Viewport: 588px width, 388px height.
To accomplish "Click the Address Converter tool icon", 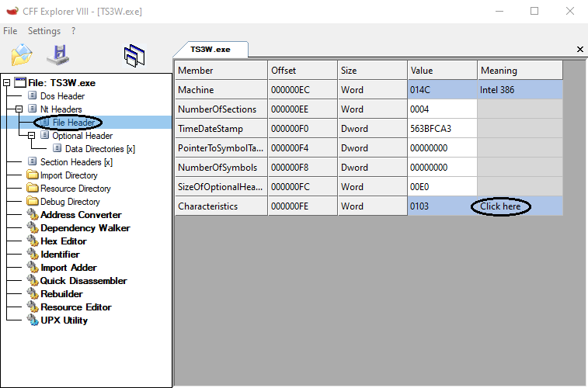I will pyautogui.click(x=33, y=215).
